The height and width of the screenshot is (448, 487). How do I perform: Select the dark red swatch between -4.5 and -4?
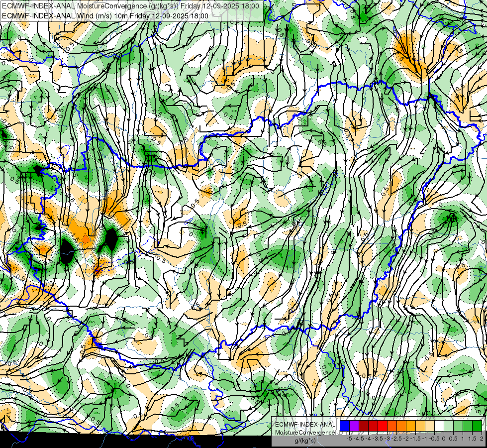[x=364, y=426]
